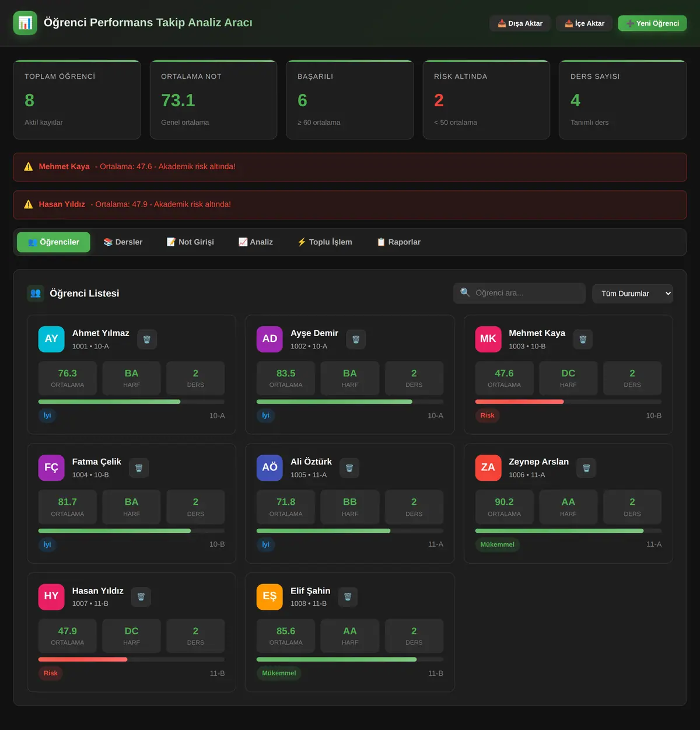Viewport: 700px width, 730px height.
Task: Click the İçe Aktar button
Action: [584, 23]
